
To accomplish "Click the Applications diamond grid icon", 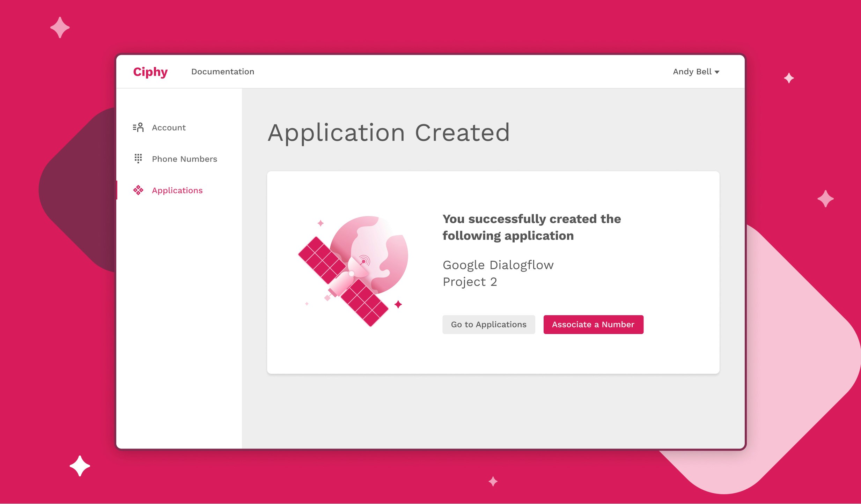I will 138,190.
